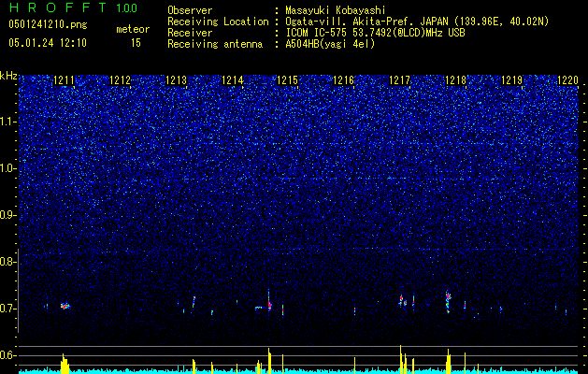Click the 1215 time marker
The image size is (588, 374).
287,80
